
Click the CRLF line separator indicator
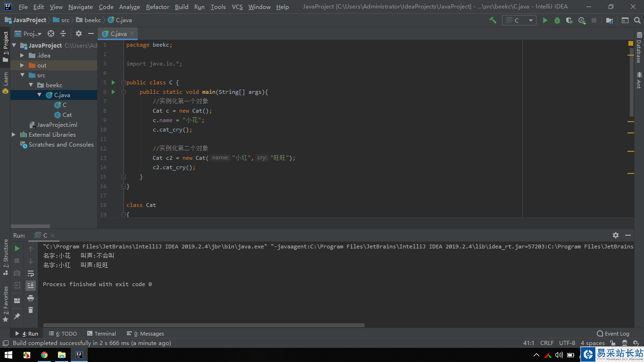coord(547,343)
